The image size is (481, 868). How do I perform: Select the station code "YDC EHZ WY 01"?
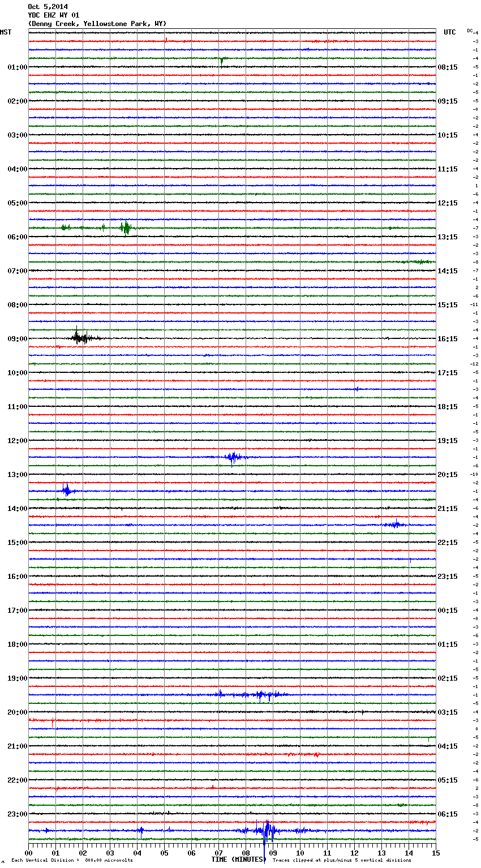point(54,15)
